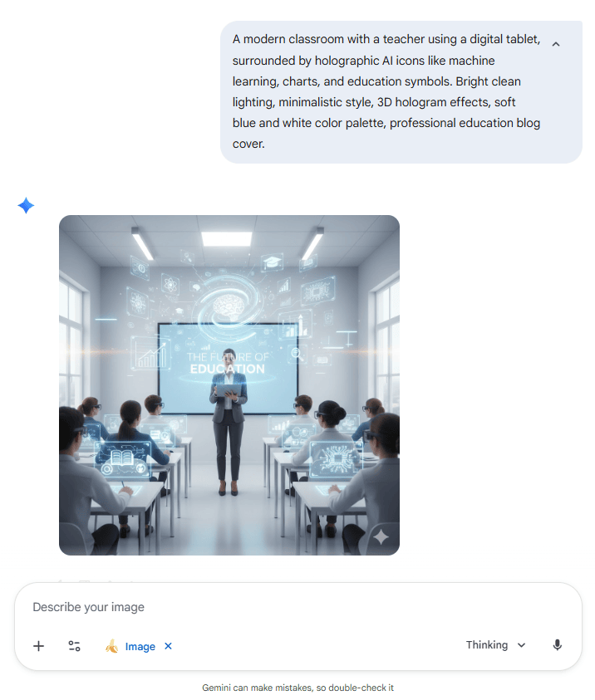
Task: Open the Thinking model dropdown
Action: 495,645
